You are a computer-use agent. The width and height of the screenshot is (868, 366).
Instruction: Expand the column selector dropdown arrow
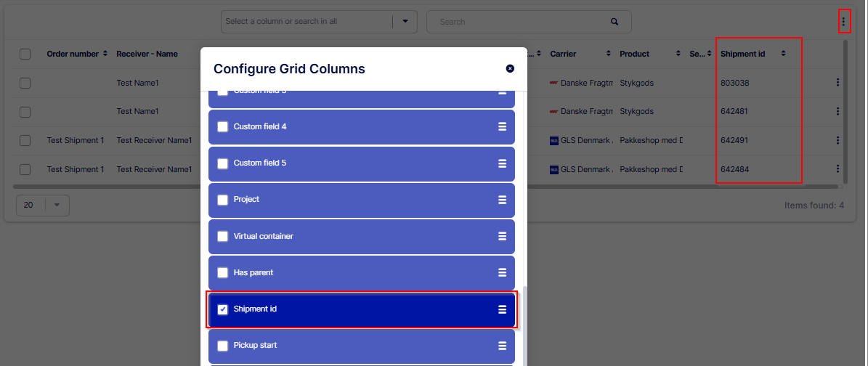pyautogui.click(x=405, y=21)
